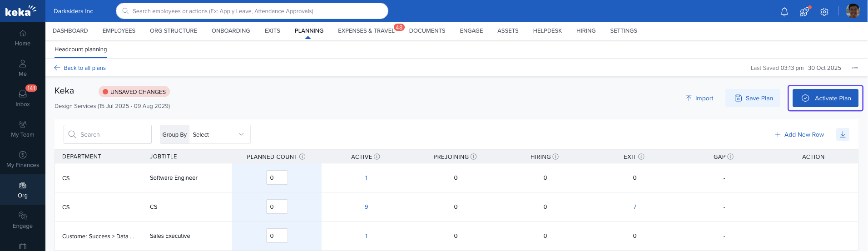Screen dimensions: 868x251
Task: Click the Gap column info icon
Action: click(x=730, y=157)
